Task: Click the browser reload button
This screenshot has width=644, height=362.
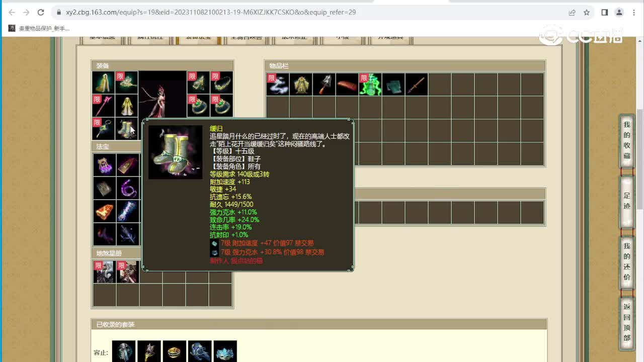Action: click(x=41, y=12)
